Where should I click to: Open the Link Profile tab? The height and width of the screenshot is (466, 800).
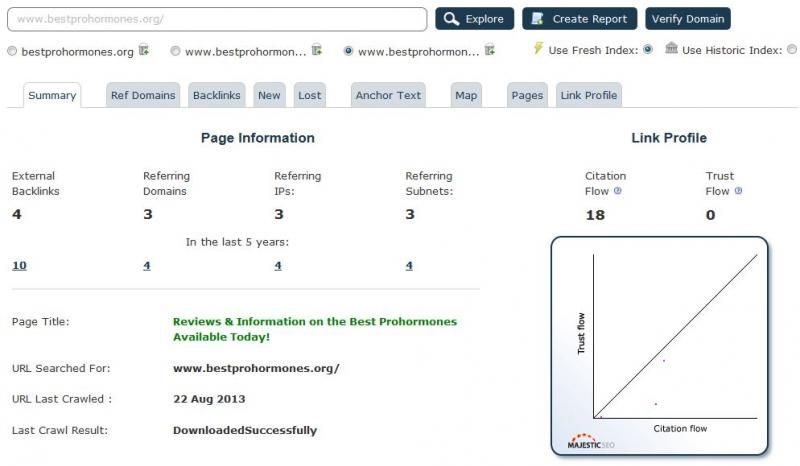point(589,95)
